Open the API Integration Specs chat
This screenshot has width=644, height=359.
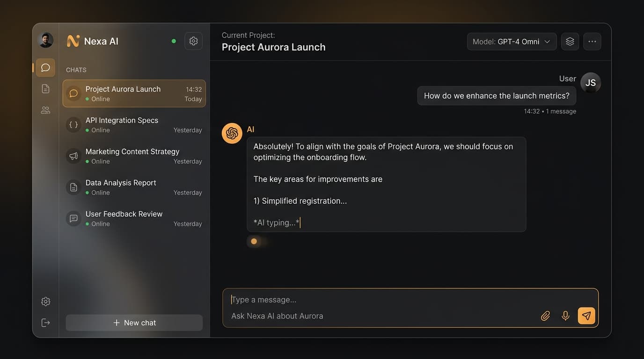click(x=134, y=125)
